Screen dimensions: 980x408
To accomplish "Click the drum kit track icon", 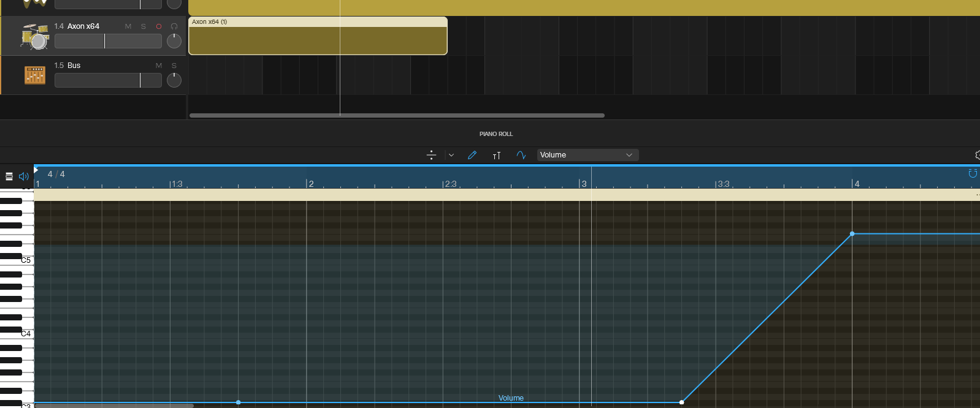I will 35,36.
